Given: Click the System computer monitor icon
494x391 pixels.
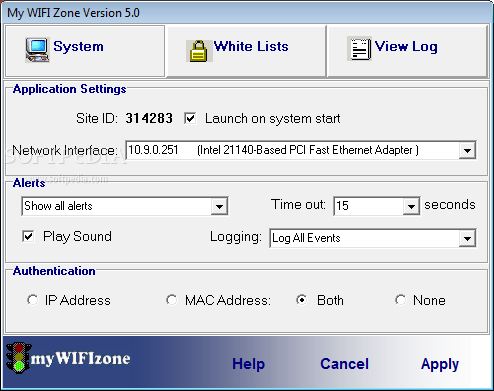Looking at the screenshot, I should 37,50.
